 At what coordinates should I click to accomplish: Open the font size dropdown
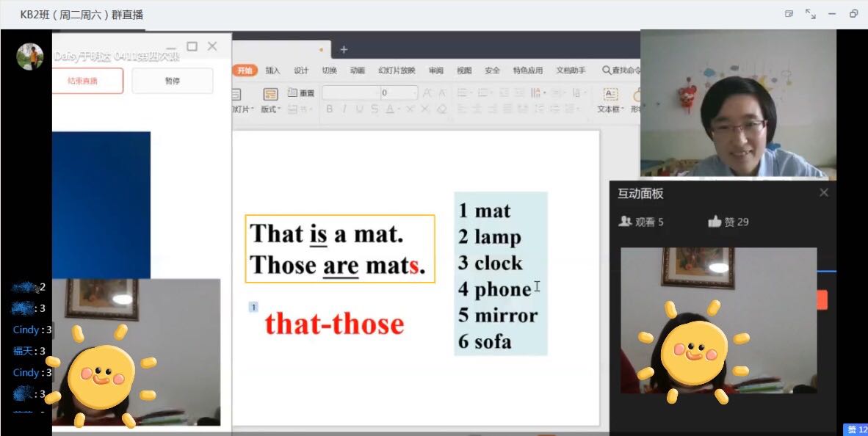coord(399,92)
